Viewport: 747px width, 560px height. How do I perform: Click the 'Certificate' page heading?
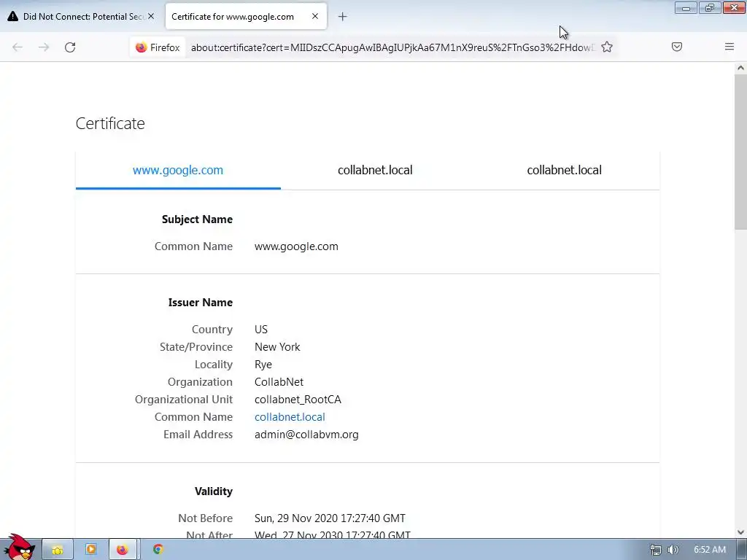(x=110, y=123)
